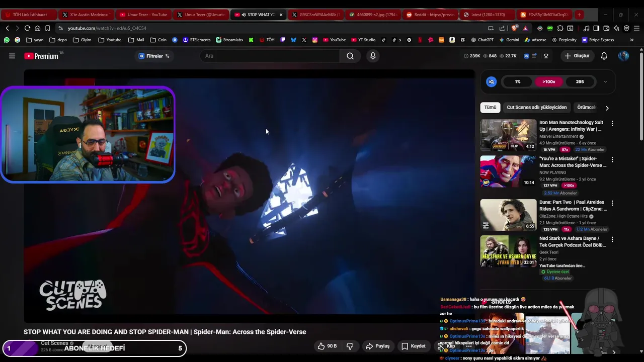Image resolution: width=644 pixels, height=362 pixels.
Task: Toggle the browser sidebar panel icon
Action: coord(596,28)
